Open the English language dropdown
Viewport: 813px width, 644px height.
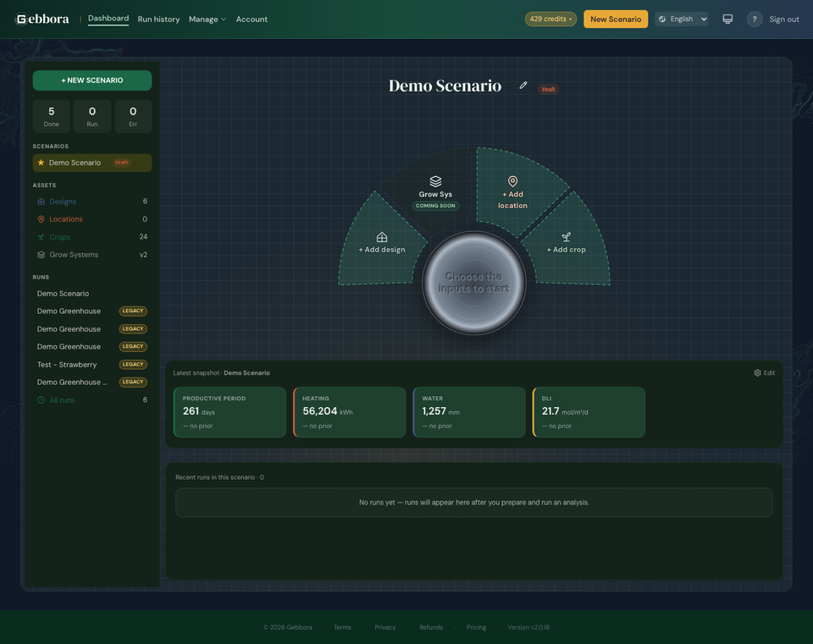(x=682, y=19)
